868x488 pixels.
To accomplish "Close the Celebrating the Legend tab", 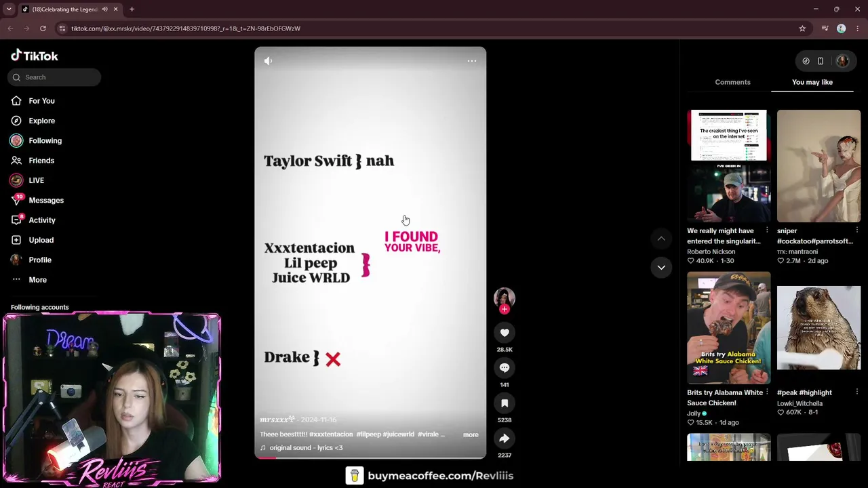I will tap(115, 9).
